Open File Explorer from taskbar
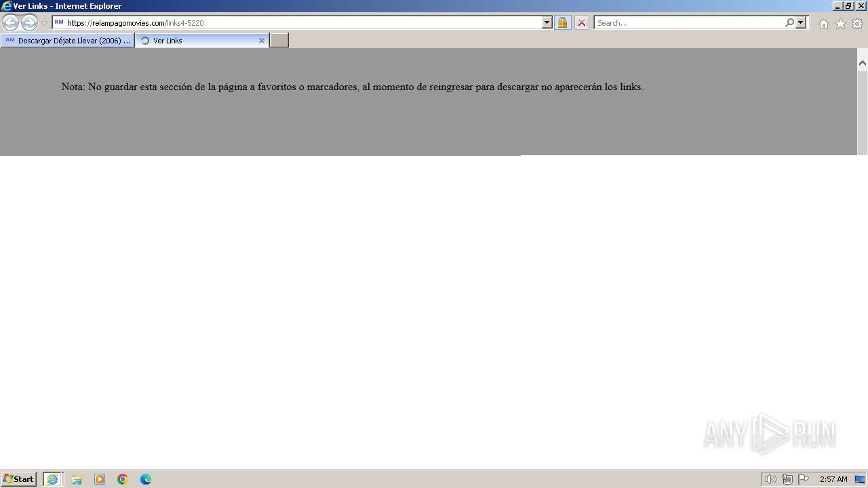This screenshot has height=488, width=868. point(77,479)
